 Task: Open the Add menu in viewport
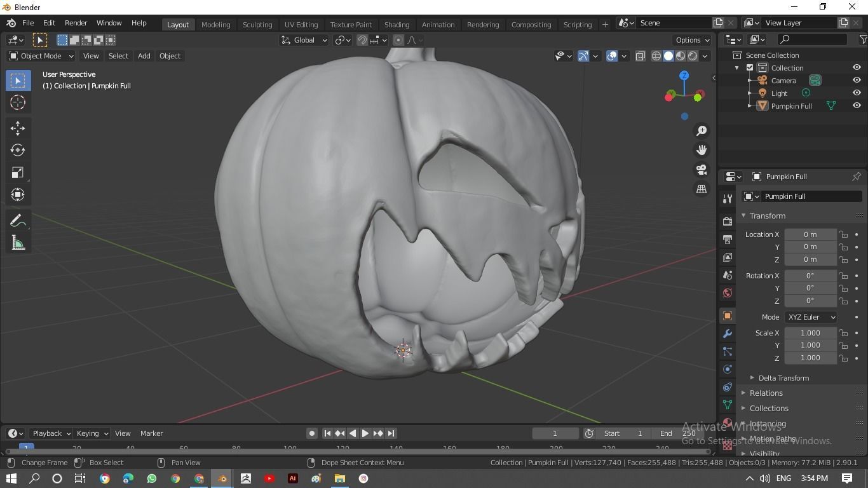tap(144, 56)
